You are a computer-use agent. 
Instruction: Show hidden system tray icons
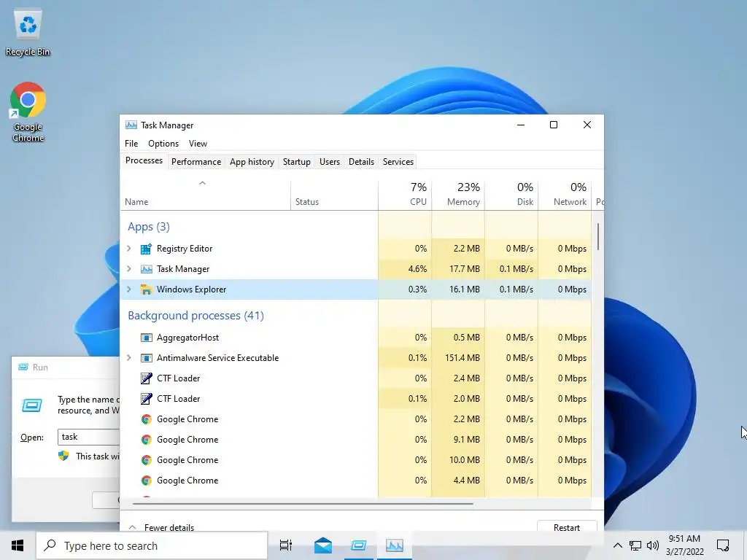point(617,545)
